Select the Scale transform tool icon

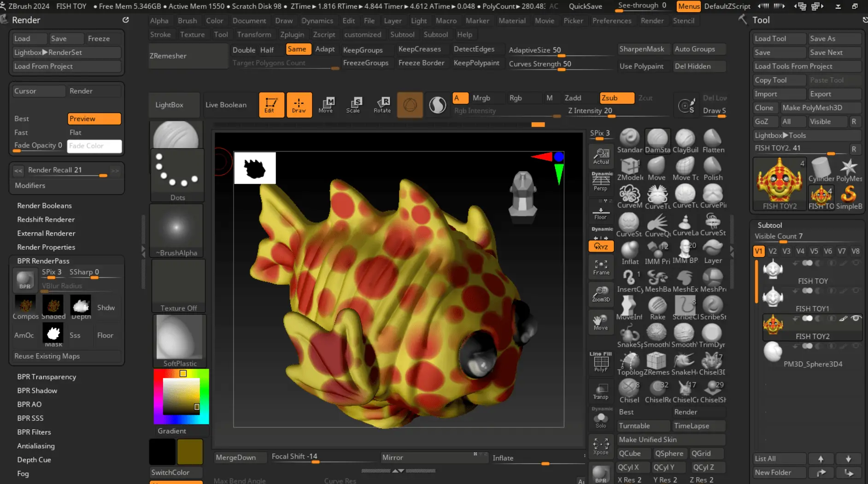click(x=353, y=105)
